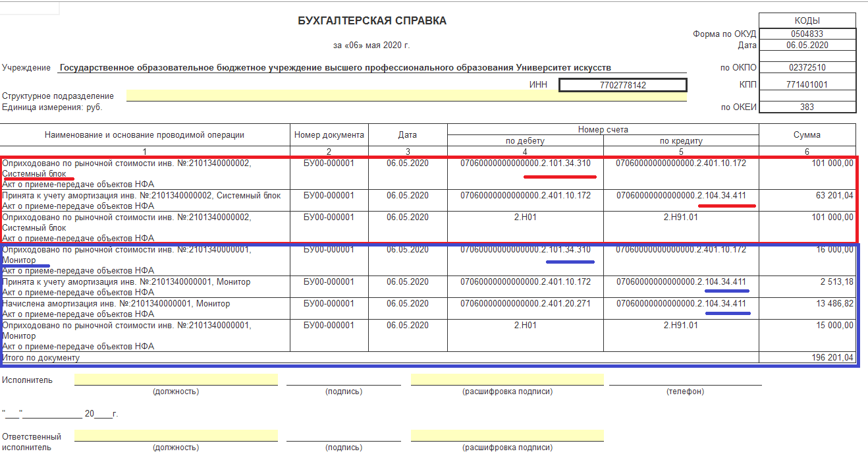
Task: Click the Форма по ОКУД code 0504833
Action: pyautogui.click(x=807, y=34)
